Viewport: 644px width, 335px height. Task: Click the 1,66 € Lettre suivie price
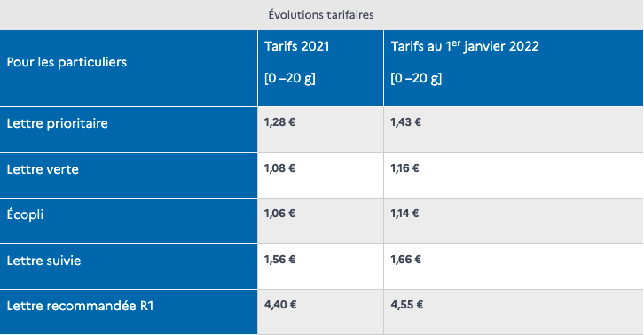(405, 259)
